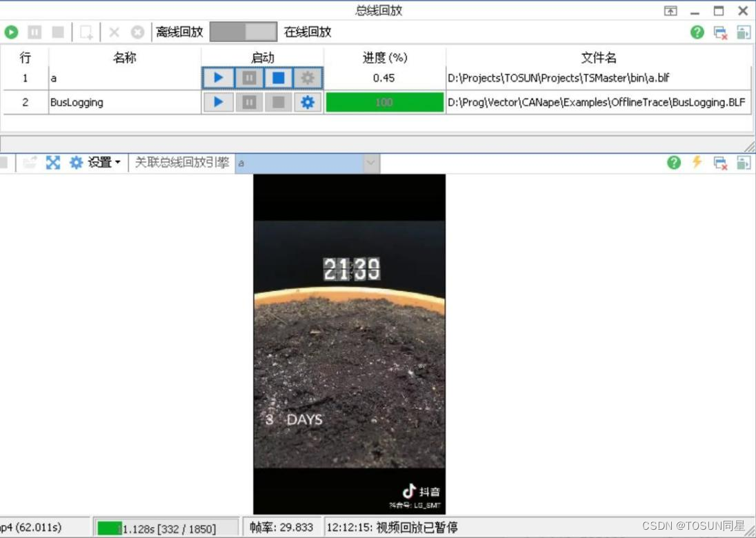Select the name cell 'a' in row 1
This screenshot has width=756, height=538.
[124, 78]
